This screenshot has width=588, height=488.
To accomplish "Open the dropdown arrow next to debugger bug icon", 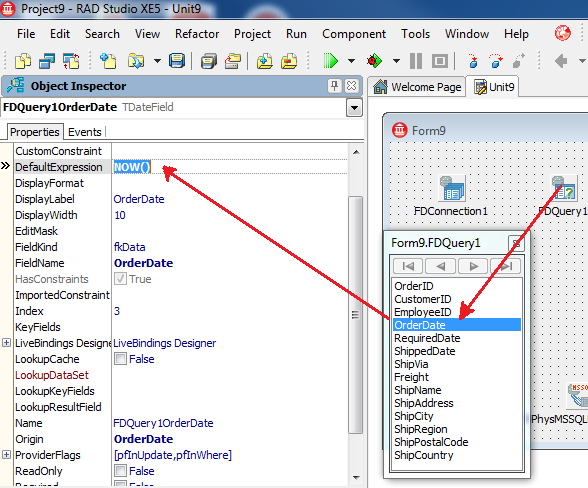I will click(x=396, y=61).
